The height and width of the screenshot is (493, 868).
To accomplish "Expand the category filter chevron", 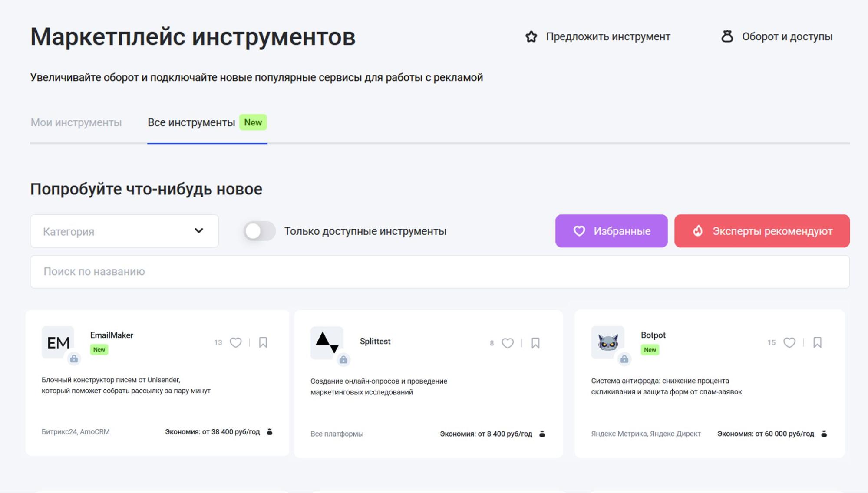I will click(x=199, y=231).
